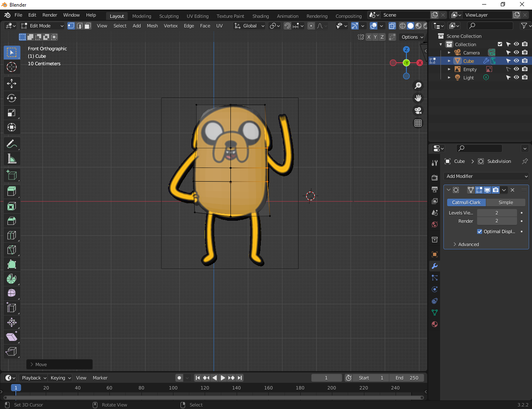Select the Edge Slide tool
This screenshot has height=409, width=532.
[x=12, y=308]
